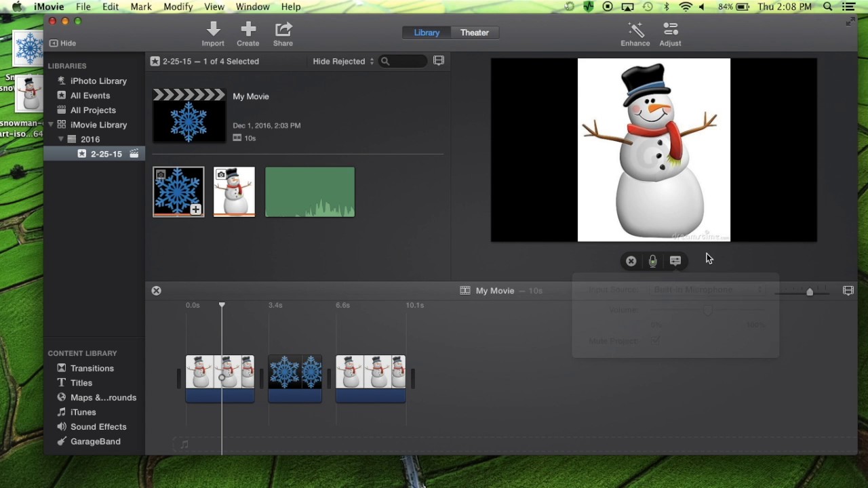Click the browser search field
Viewport: 868px width, 488px height.
(403, 61)
